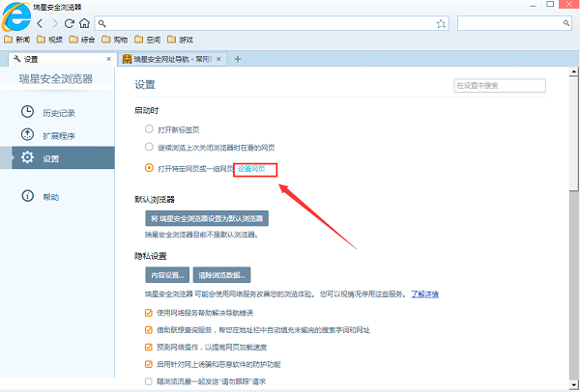This screenshot has width=580, height=392.
Task: Select 继续浏览上次关闭浏览器时在看的网页 option
Action: [149, 148]
